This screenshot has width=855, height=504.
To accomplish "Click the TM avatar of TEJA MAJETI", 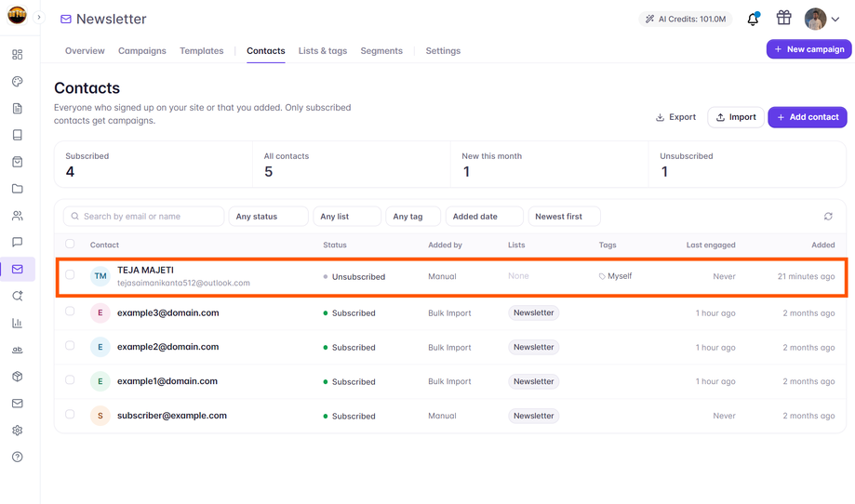I will pos(100,276).
